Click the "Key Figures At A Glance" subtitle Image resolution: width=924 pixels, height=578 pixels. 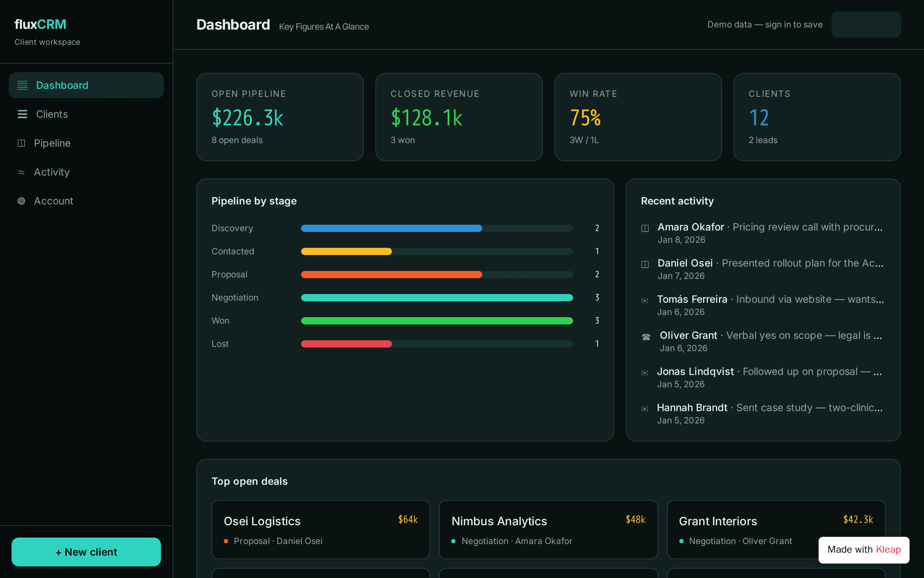pos(324,27)
